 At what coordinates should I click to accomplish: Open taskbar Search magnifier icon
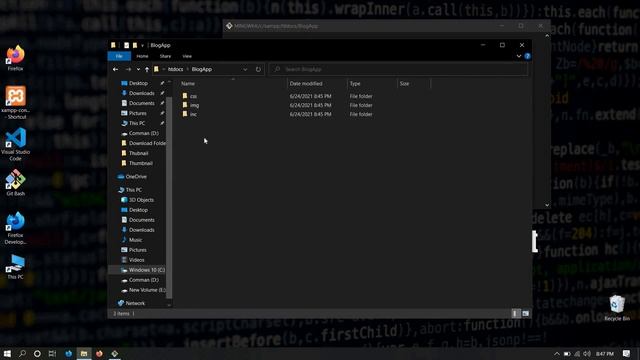22,353
